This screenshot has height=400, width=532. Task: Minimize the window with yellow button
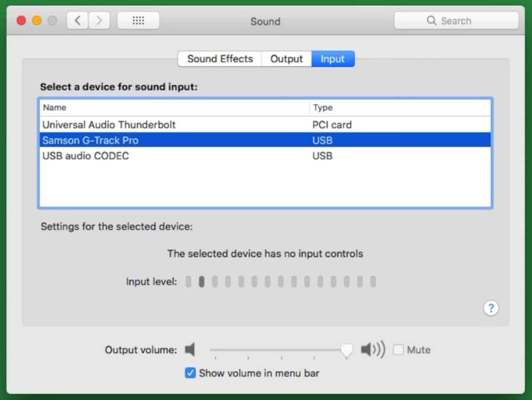[x=37, y=21]
